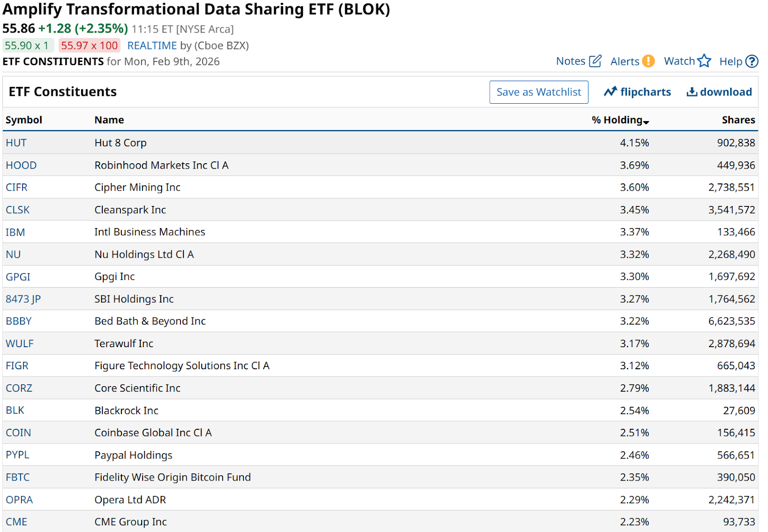The width and height of the screenshot is (768, 532).
Task: Click the Notes pencil edit icon
Action: [595, 61]
